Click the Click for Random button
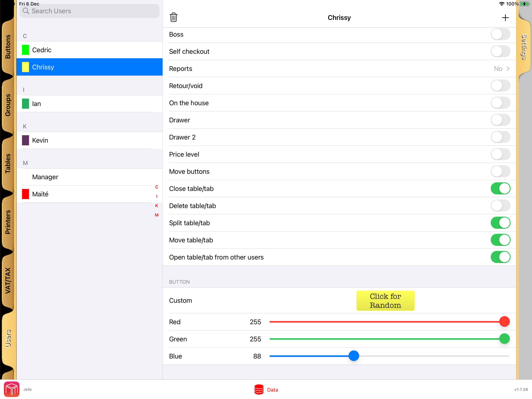This screenshot has height=399, width=532. coord(385,300)
